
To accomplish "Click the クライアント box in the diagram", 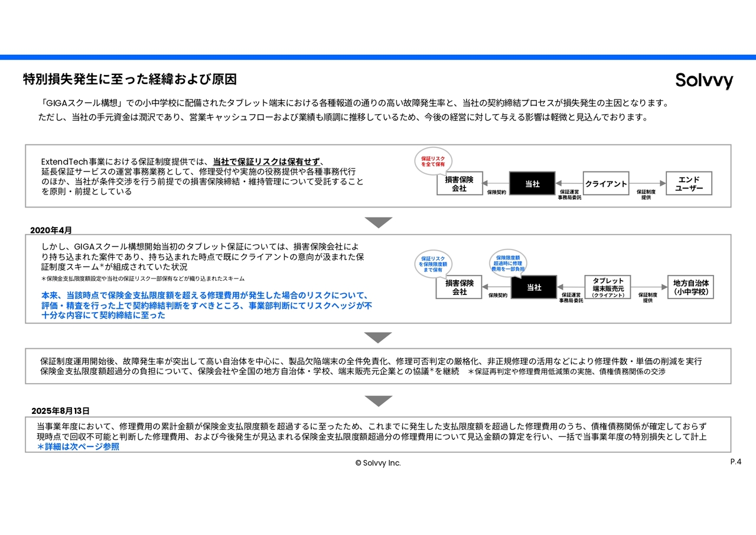I will tap(605, 184).
